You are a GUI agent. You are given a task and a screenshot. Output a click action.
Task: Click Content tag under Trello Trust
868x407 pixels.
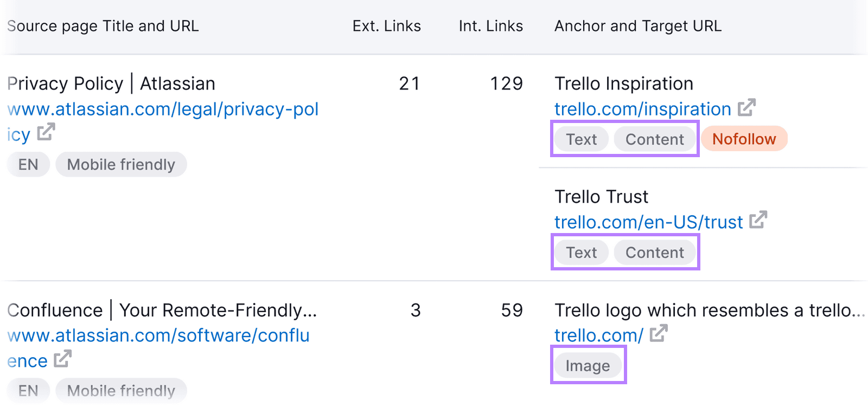pos(654,253)
